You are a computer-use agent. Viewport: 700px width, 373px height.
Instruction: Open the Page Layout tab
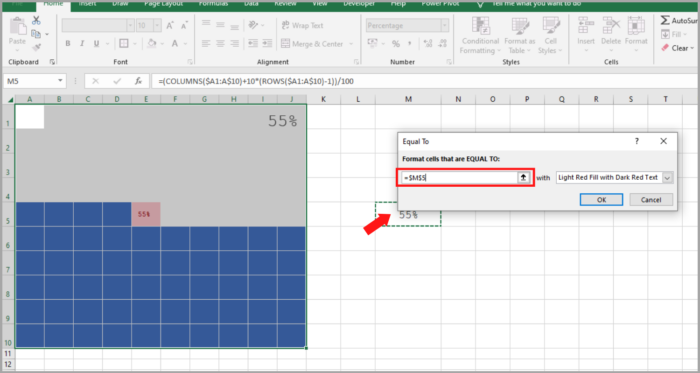[163, 3]
